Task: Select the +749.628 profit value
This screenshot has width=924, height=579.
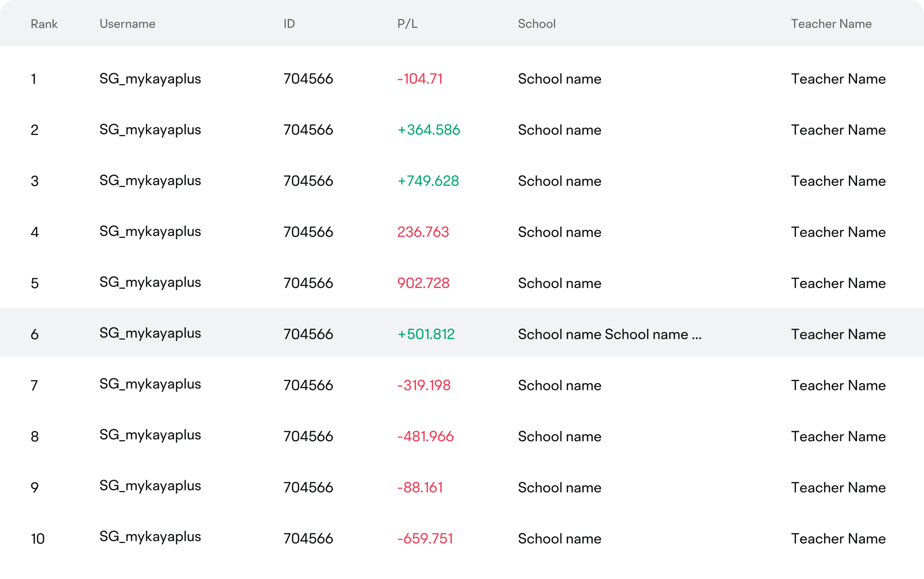Action: coord(428,181)
